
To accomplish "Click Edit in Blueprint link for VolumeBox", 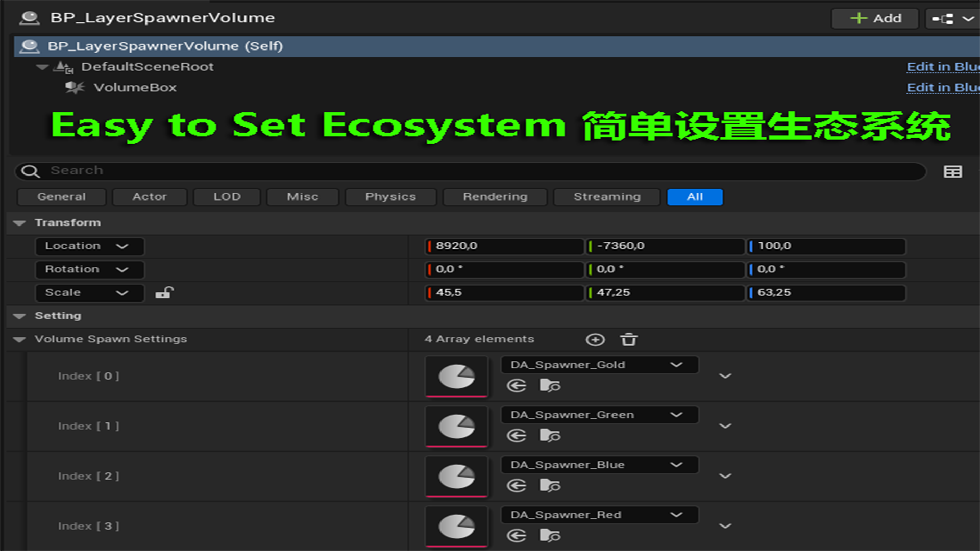I will point(943,88).
